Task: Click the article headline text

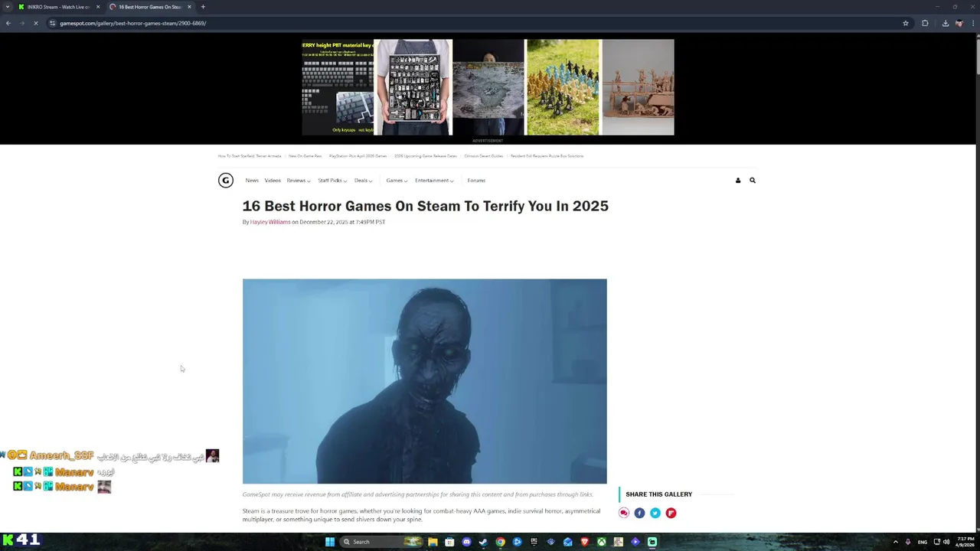Action: pyautogui.click(x=426, y=206)
